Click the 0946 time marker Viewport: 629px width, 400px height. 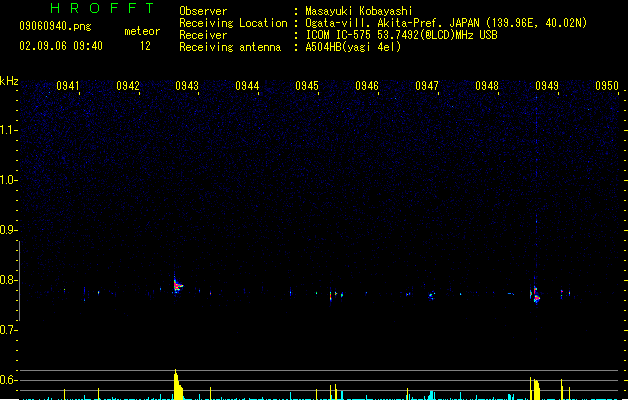point(367,86)
